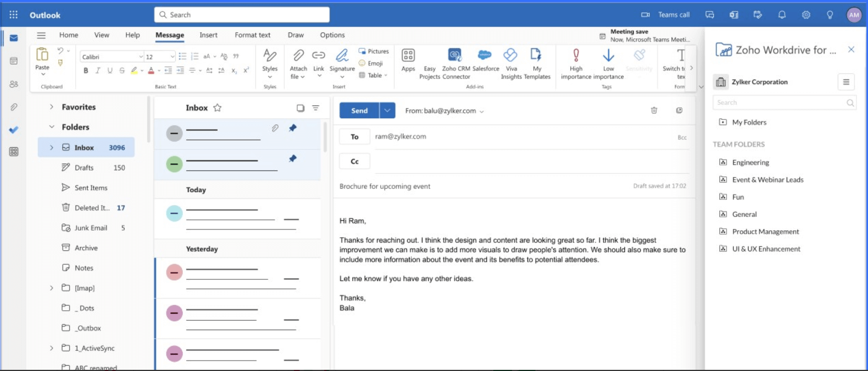Viewport: 868px width, 371px height.
Task: Open the To Do checkmark icon
Action: click(x=14, y=130)
